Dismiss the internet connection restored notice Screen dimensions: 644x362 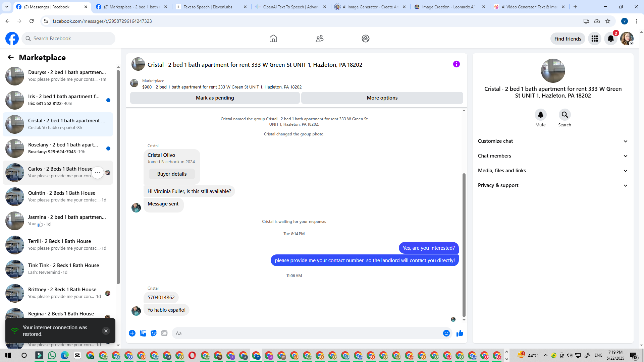click(x=106, y=331)
